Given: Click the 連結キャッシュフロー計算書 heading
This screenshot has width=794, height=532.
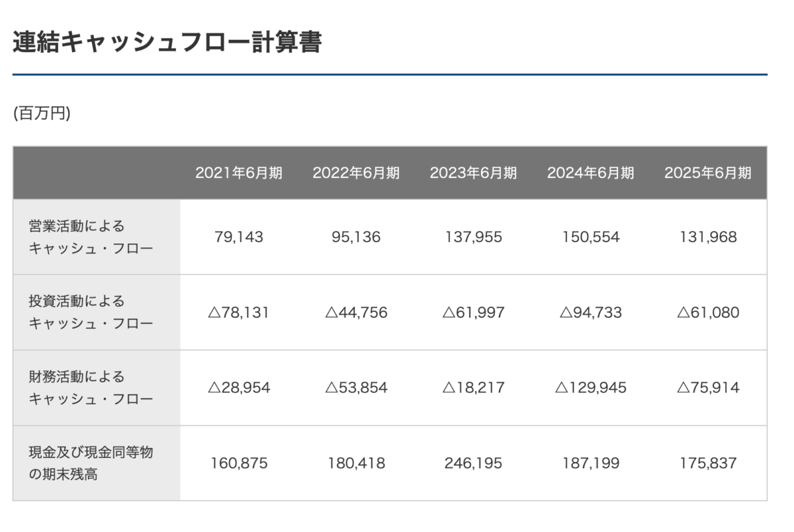Looking at the screenshot, I should (x=167, y=42).
